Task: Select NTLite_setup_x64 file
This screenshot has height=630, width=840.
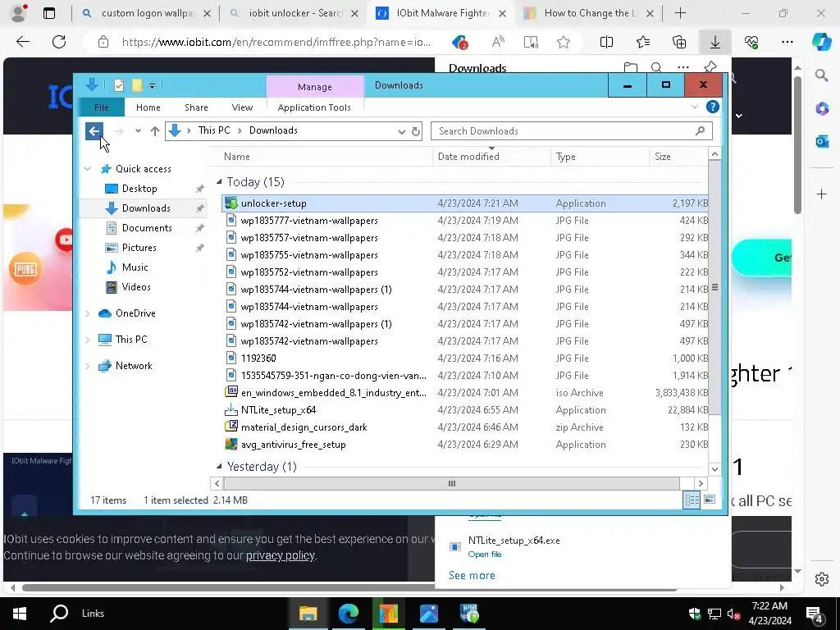Action: click(x=464, y=410)
